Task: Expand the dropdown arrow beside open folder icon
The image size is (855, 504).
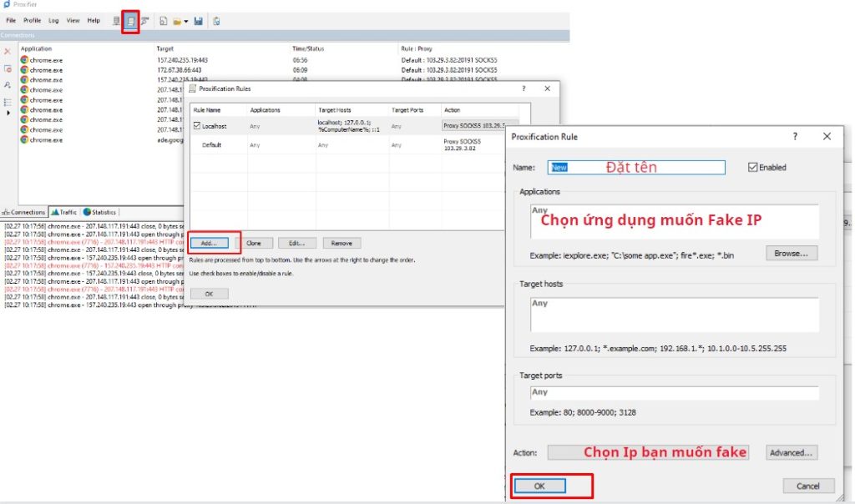Action: tap(185, 21)
